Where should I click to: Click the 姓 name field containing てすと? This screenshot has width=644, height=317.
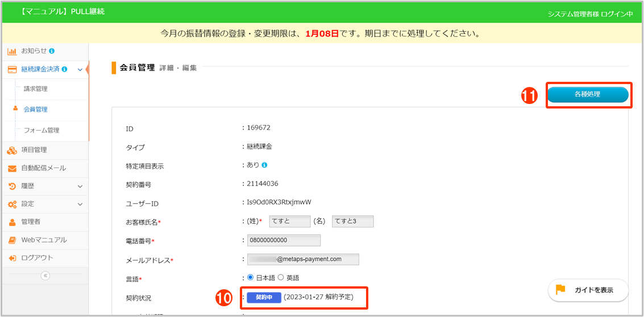(289, 222)
